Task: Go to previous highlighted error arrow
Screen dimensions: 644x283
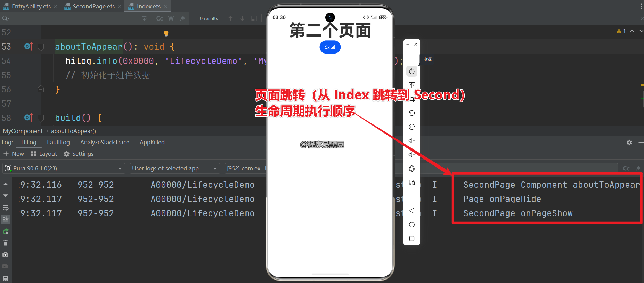Action: point(632,31)
